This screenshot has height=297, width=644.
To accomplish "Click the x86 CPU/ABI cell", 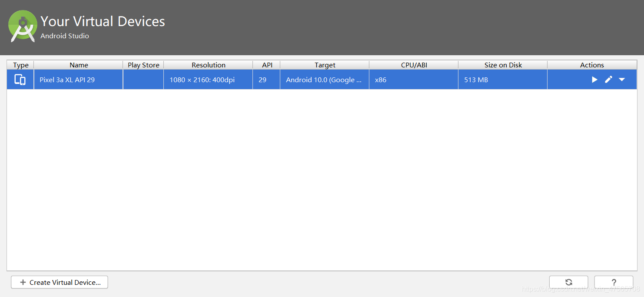I will click(414, 80).
